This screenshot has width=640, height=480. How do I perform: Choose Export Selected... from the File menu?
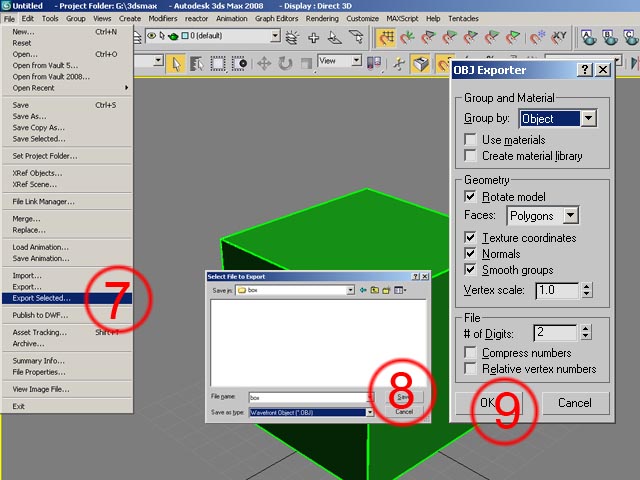tap(67, 298)
